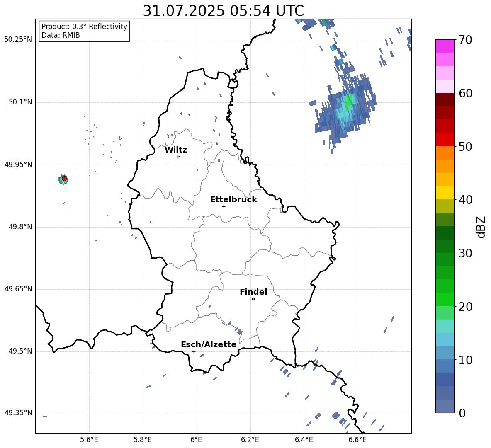Click the Data: RMIB label

[61, 35]
